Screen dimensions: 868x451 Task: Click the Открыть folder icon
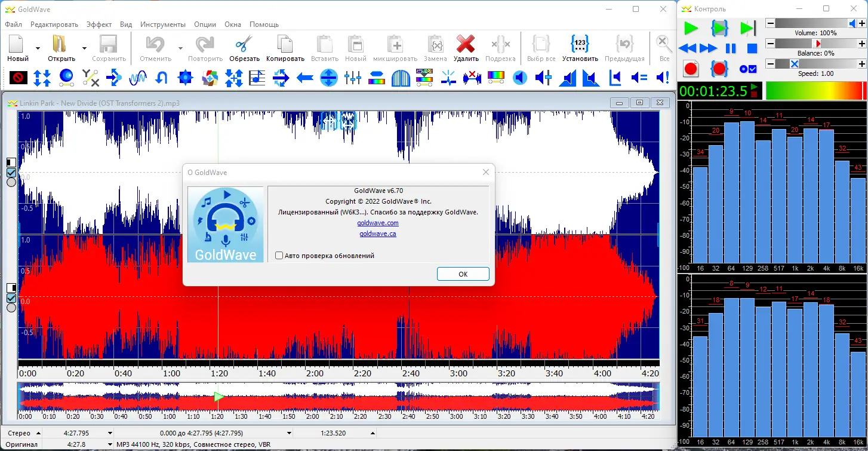[x=60, y=44]
